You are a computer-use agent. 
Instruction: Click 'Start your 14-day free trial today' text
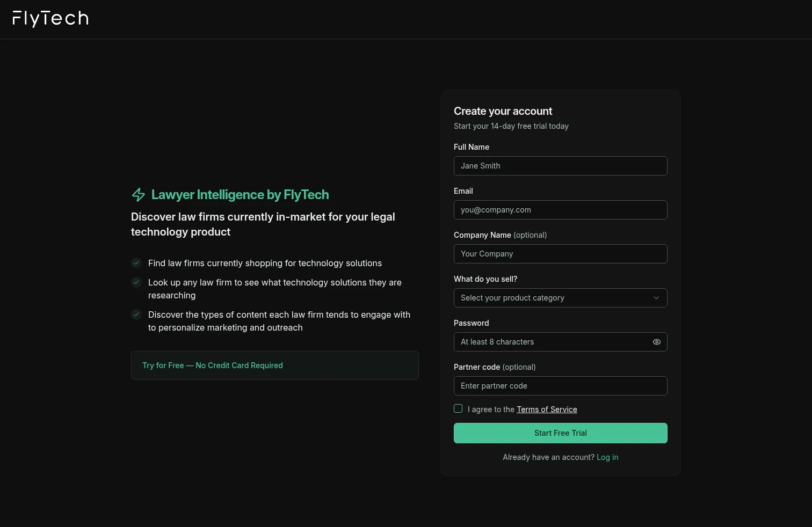(x=511, y=126)
